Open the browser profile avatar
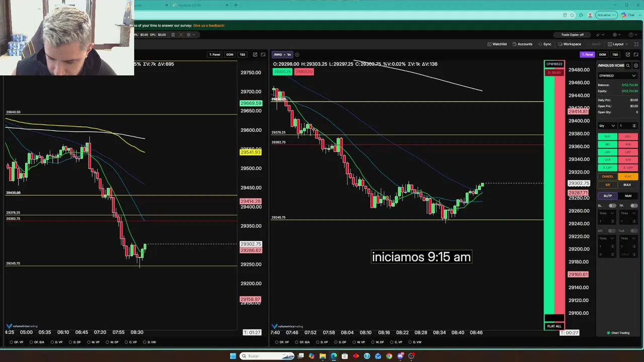The height and width of the screenshot is (362, 644). pos(590,15)
